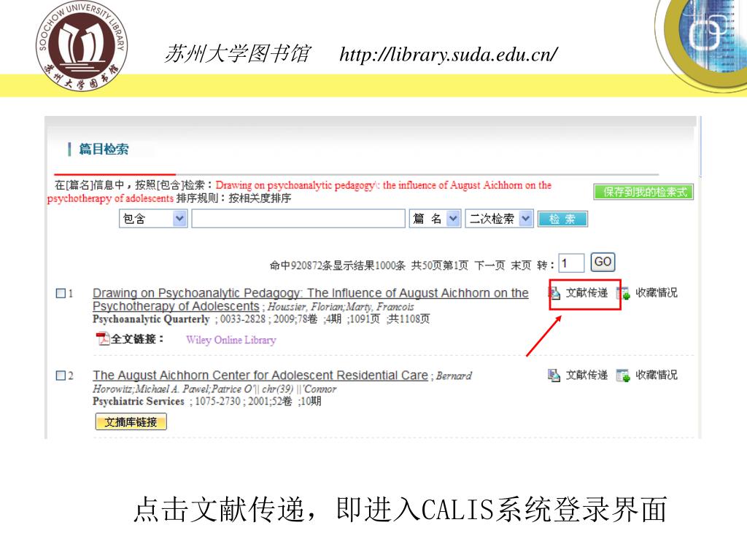The width and height of the screenshot is (747, 560).
Task: Click the document delivery icon for result 1
Action: [x=554, y=293]
